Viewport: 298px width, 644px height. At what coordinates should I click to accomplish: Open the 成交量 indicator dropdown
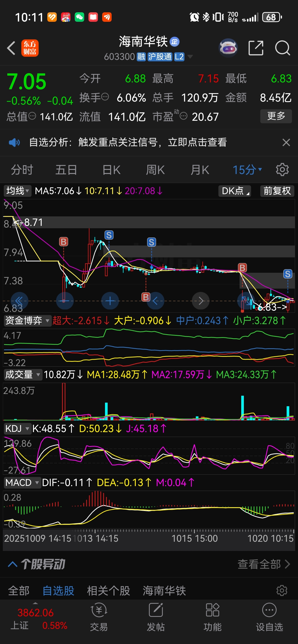(x=23, y=375)
